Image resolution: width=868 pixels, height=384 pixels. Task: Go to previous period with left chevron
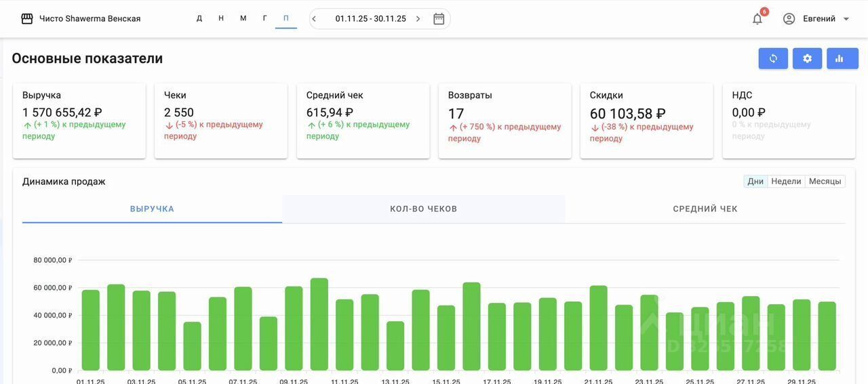coord(315,19)
